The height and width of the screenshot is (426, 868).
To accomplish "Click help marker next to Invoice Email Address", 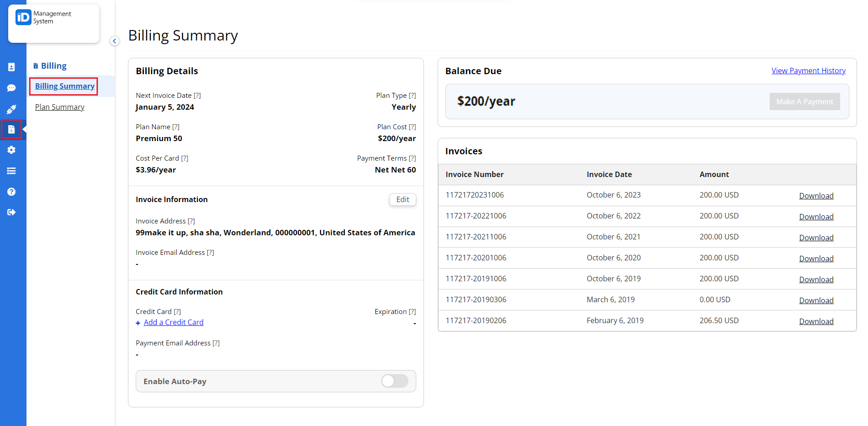I will pyautogui.click(x=210, y=253).
